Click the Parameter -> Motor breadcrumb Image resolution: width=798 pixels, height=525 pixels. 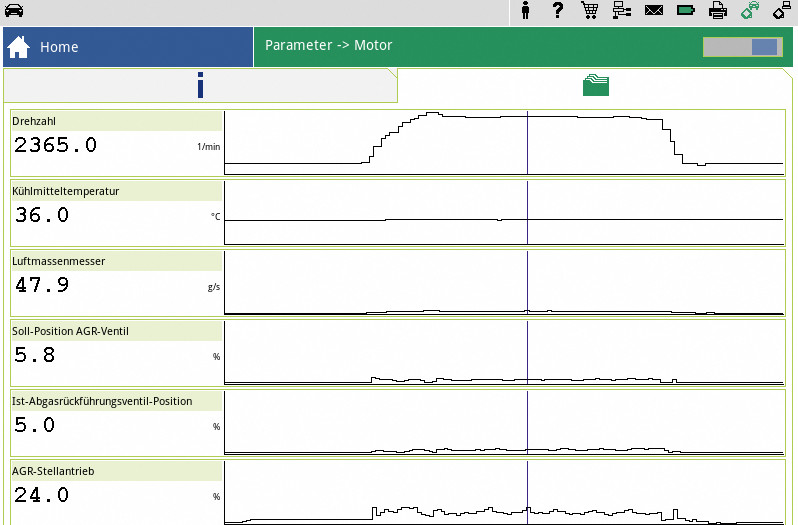329,46
